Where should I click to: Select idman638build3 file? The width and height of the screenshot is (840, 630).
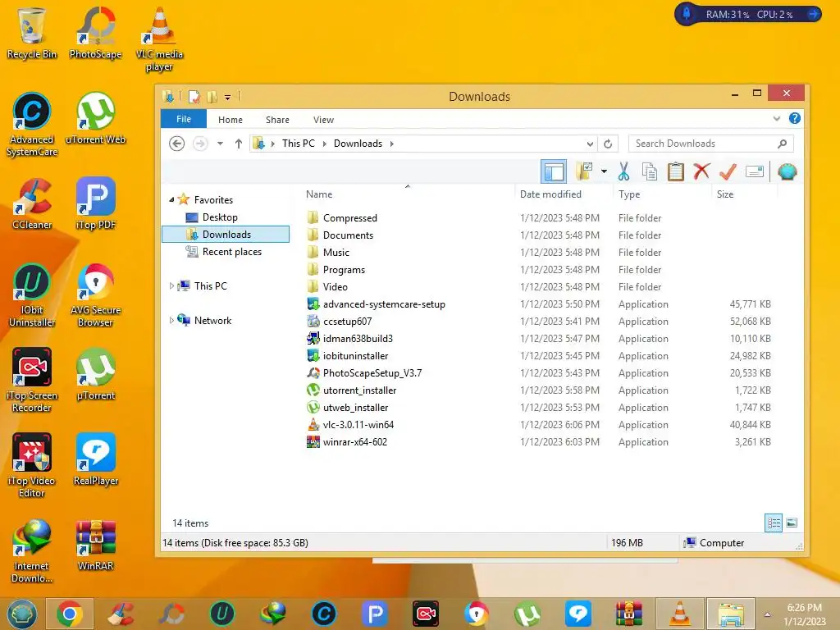point(358,339)
